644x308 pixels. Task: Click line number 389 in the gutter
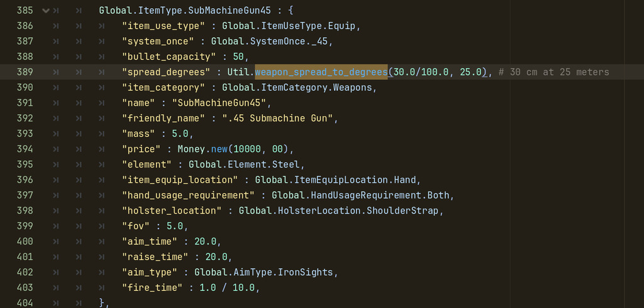point(25,72)
